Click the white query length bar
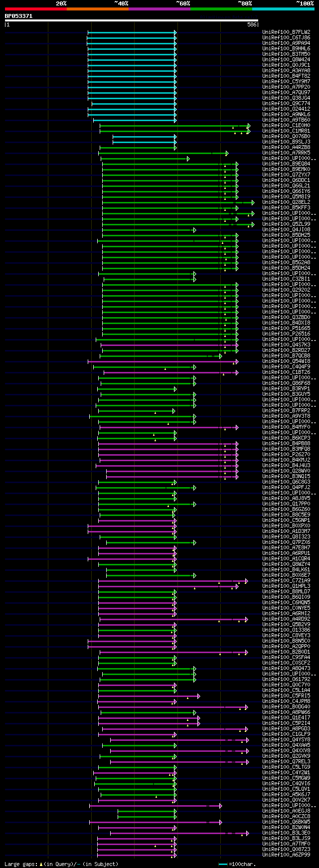The width and height of the screenshot is (319, 868). coord(132,20)
